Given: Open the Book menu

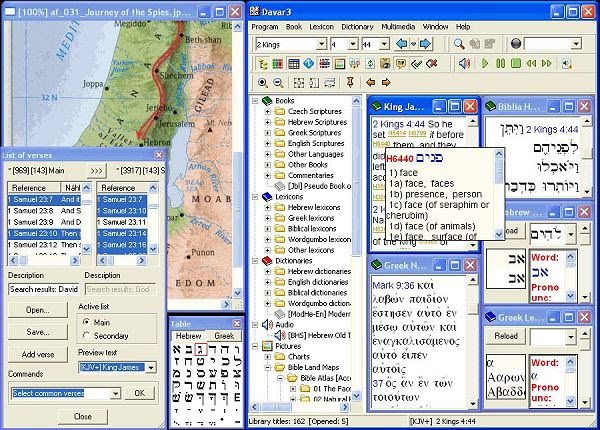Looking at the screenshot, I should (294, 27).
